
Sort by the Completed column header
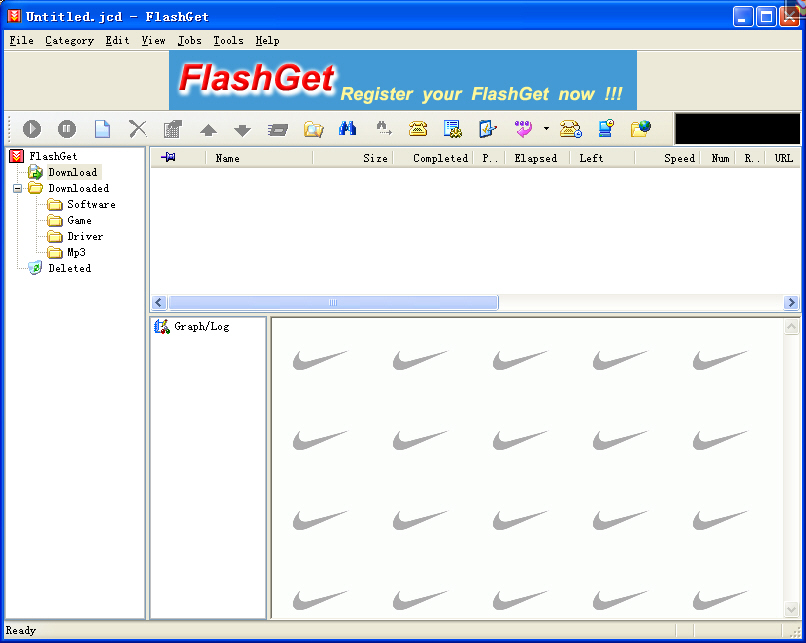pyautogui.click(x=433, y=158)
